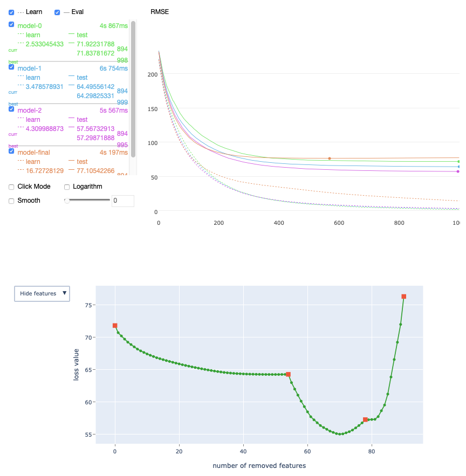Click red square marker near 78 removed features

point(365,419)
